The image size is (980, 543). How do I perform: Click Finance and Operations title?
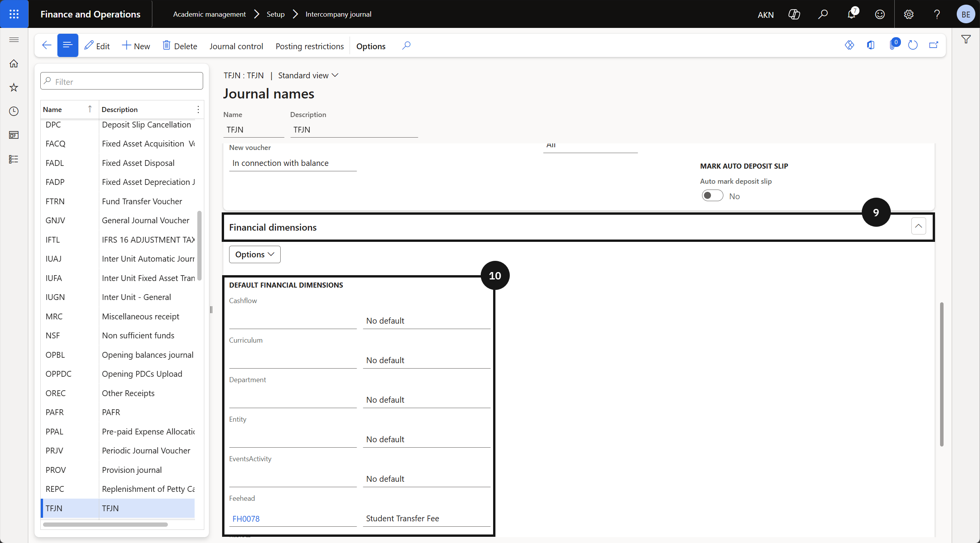pyautogui.click(x=90, y=14)
